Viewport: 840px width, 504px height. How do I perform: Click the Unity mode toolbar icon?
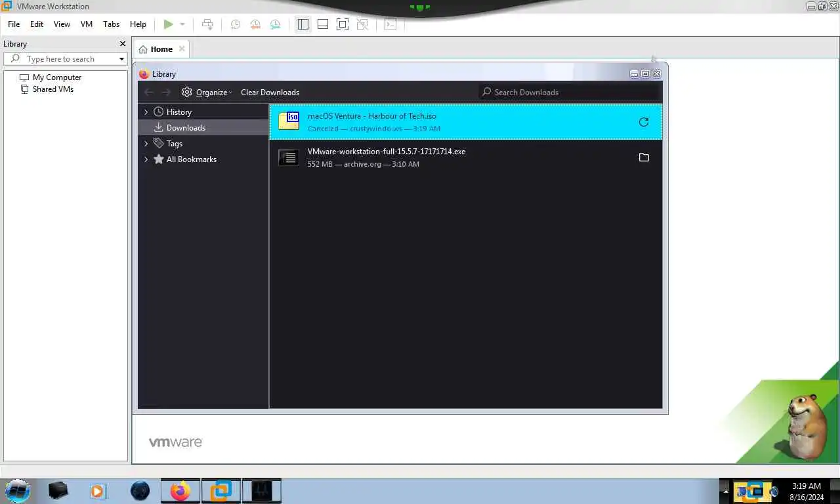click(362, 24)
